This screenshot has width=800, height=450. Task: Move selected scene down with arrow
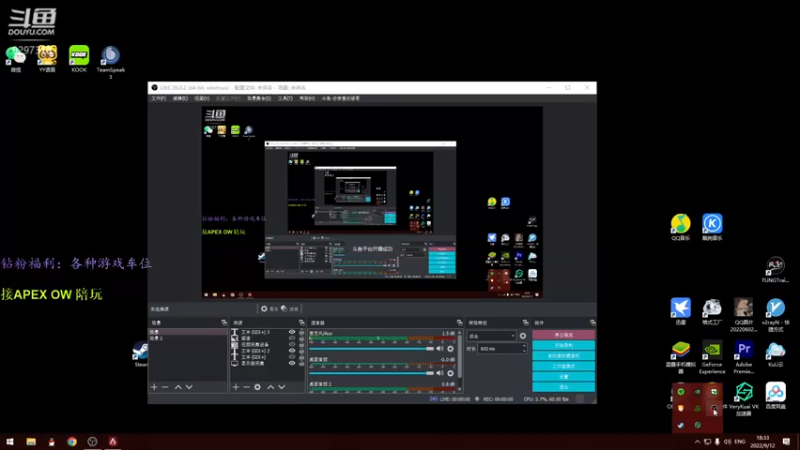(189, 387)
